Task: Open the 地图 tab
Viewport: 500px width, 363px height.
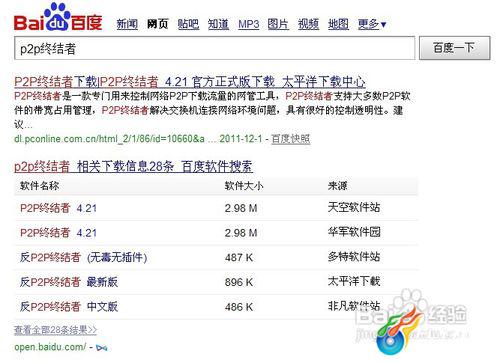Action: point(338,24)
